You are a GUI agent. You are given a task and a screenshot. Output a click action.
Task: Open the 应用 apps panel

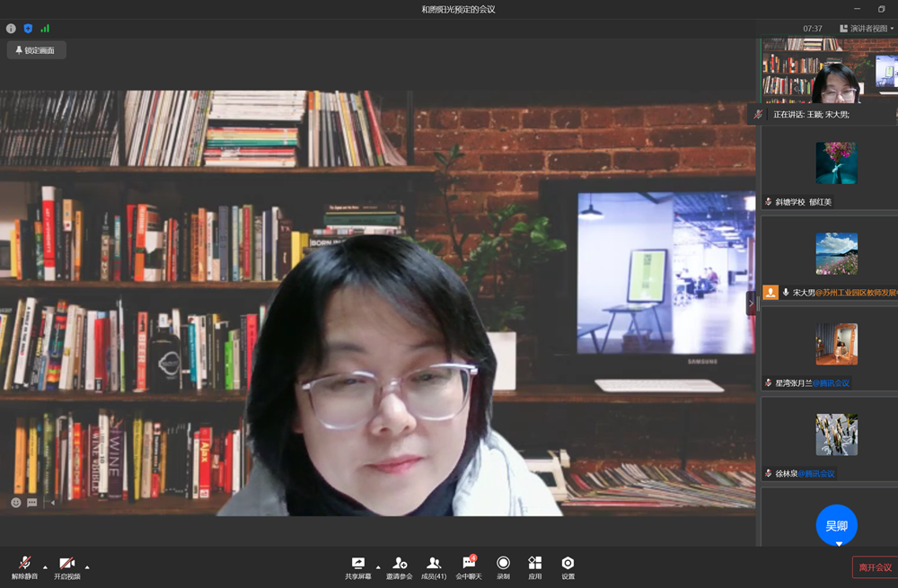[535, 566]
